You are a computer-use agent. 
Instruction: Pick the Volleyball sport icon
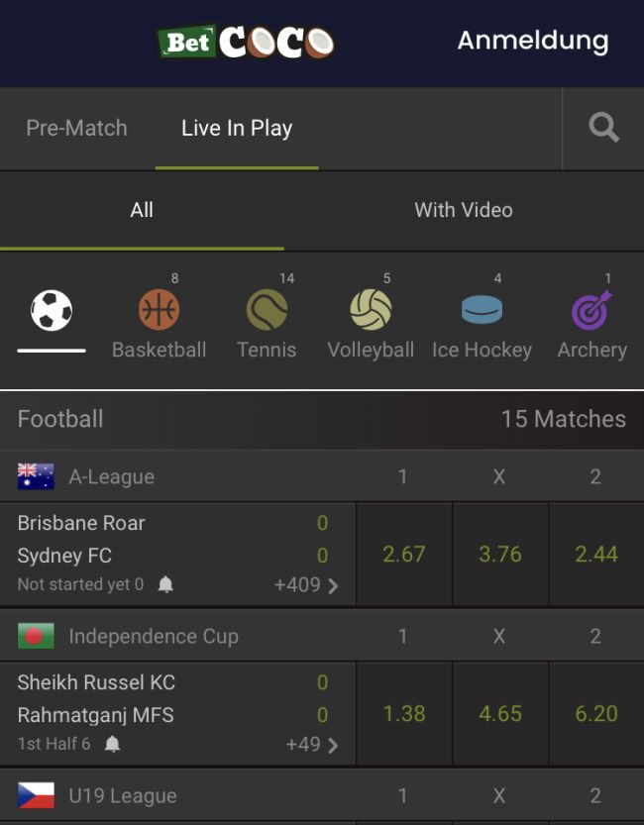(x=371, y=311)
